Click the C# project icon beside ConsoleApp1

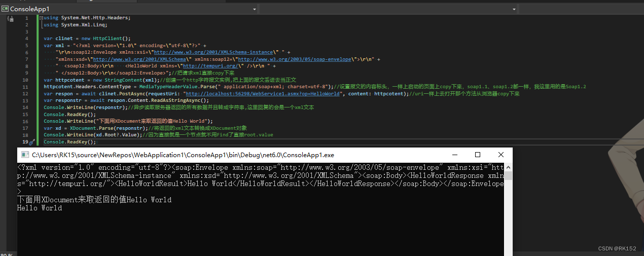(x=5, y=9)
